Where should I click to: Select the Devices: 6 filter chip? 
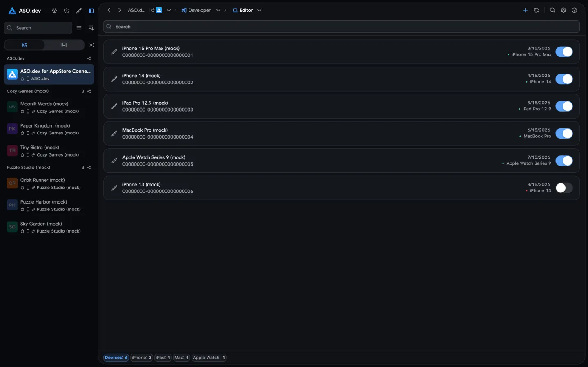coord(116,358)
